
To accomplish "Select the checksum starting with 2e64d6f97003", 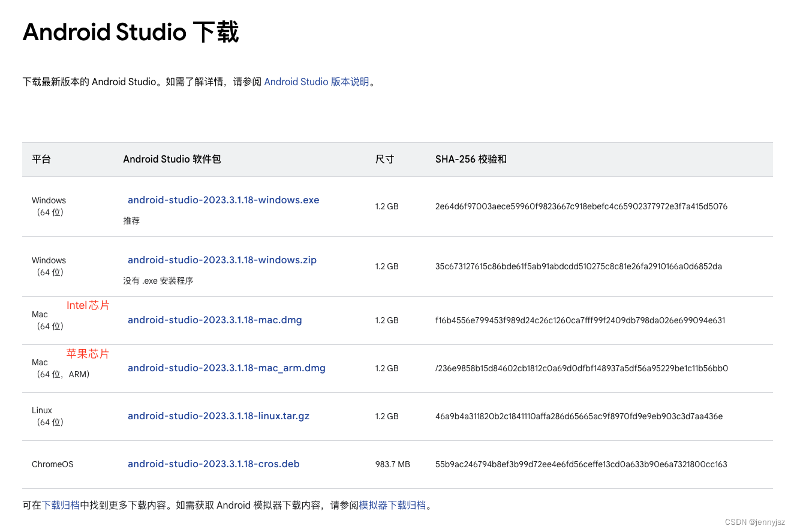I will coord(581,206).
